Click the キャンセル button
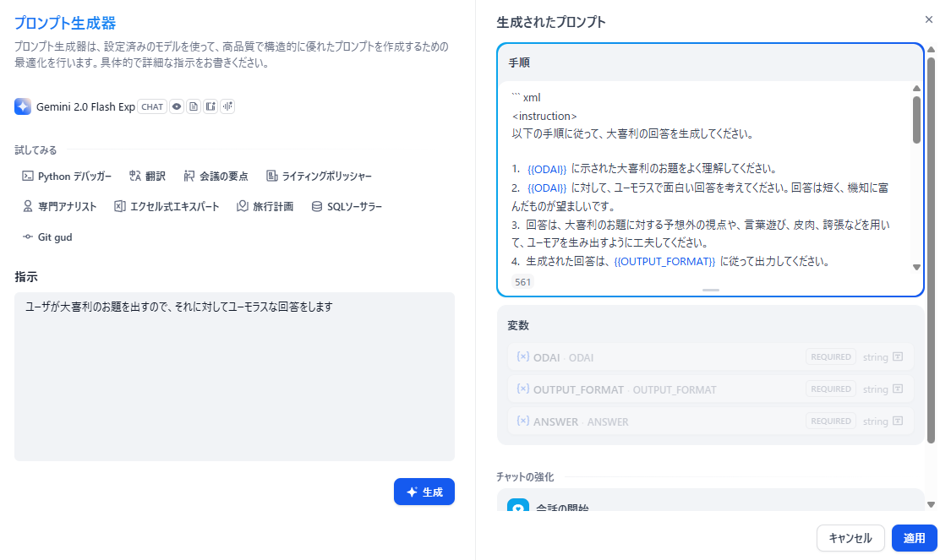951x560 pixels. [850, 538]
